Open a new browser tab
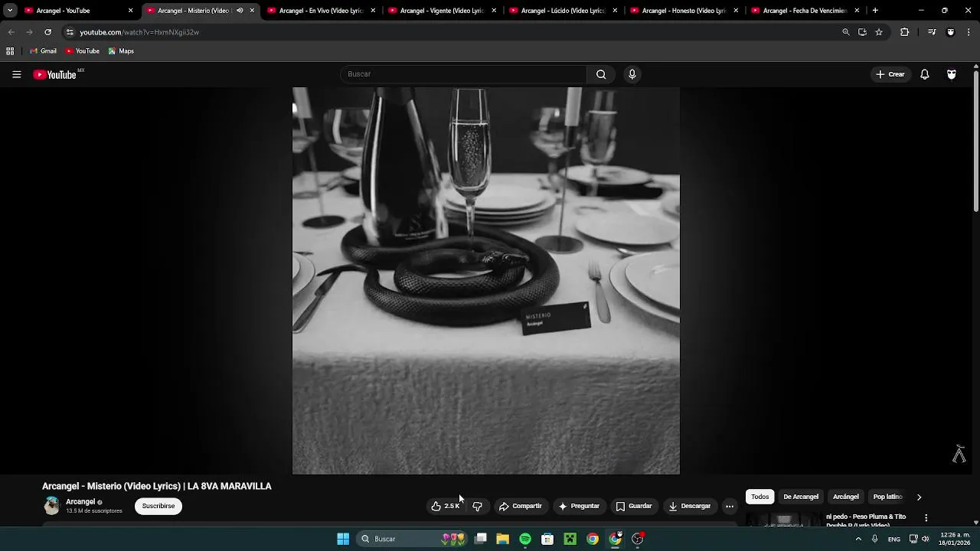The image size is (980, 551). pyautogui.click(x=875, y=11)
